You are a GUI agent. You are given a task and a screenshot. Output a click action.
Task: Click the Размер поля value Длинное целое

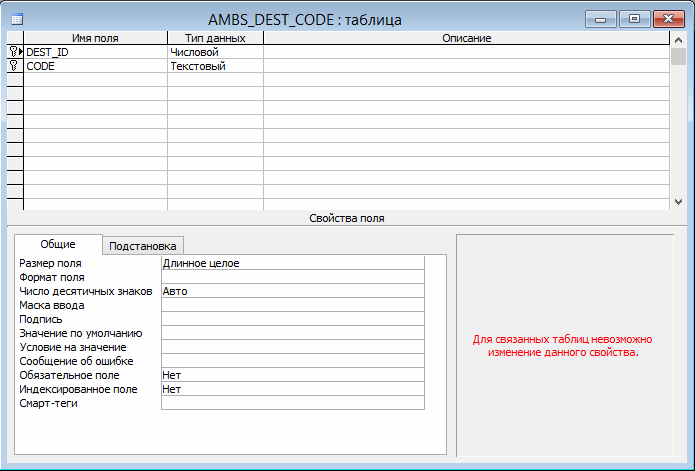293,263
